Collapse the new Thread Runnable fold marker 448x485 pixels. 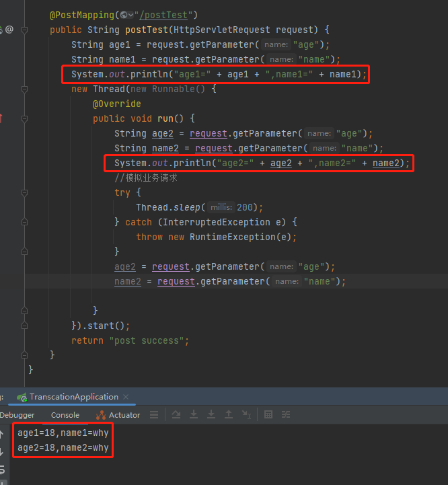tap(24, 89)
